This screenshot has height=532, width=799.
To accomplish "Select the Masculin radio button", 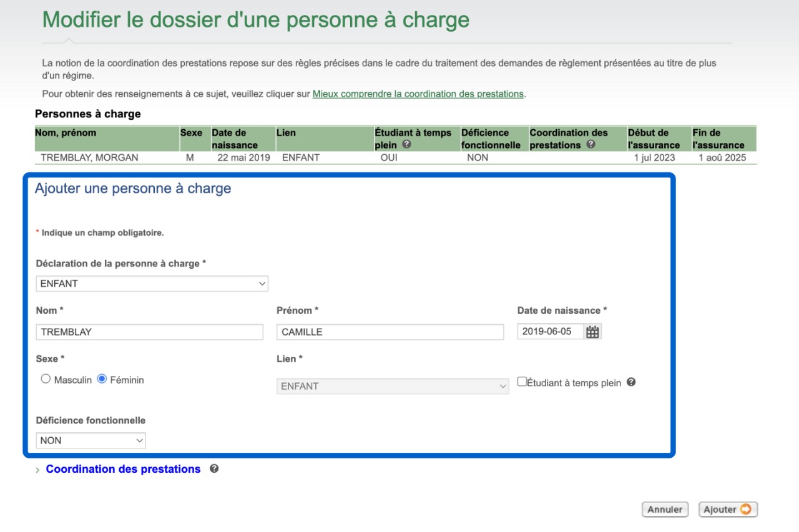I will pyautogui.click(x=46, y=379).
